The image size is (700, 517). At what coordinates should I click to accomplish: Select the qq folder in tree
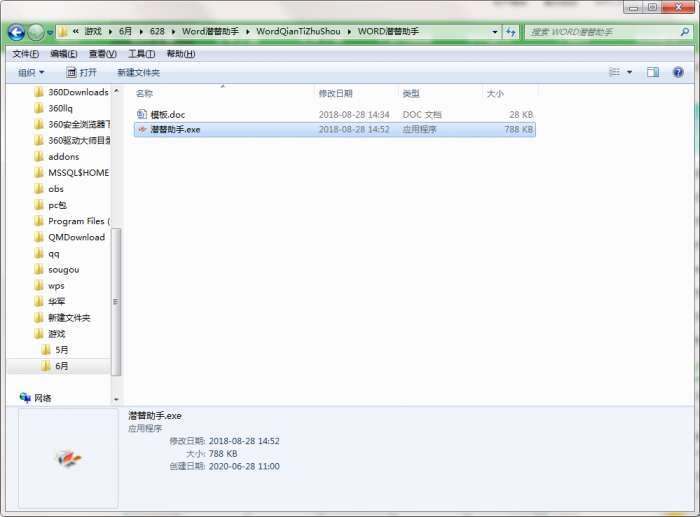point(47,254)
